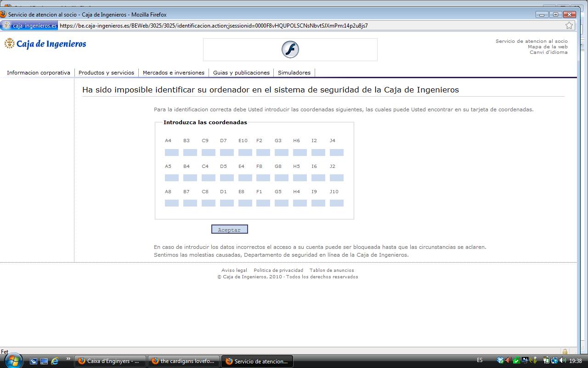The height and width of the screenshot is (368, 588).
Task: Click the Servicio de atencion taskbar button
Action: (257, 361)
